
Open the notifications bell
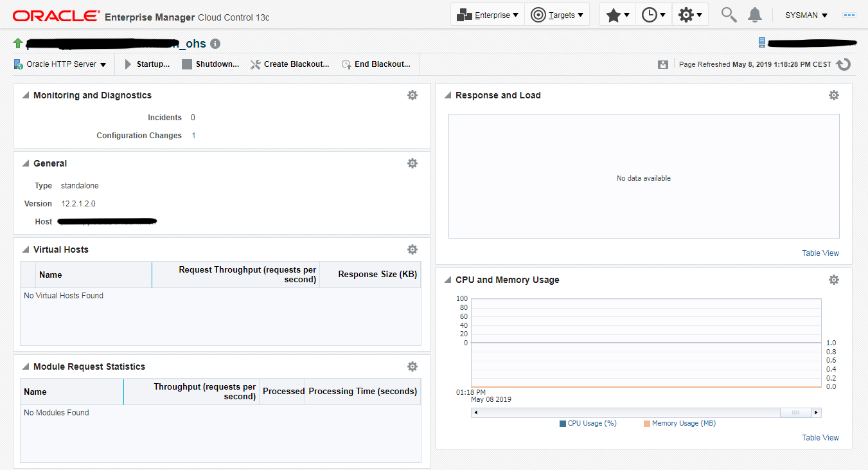[755, 15]
